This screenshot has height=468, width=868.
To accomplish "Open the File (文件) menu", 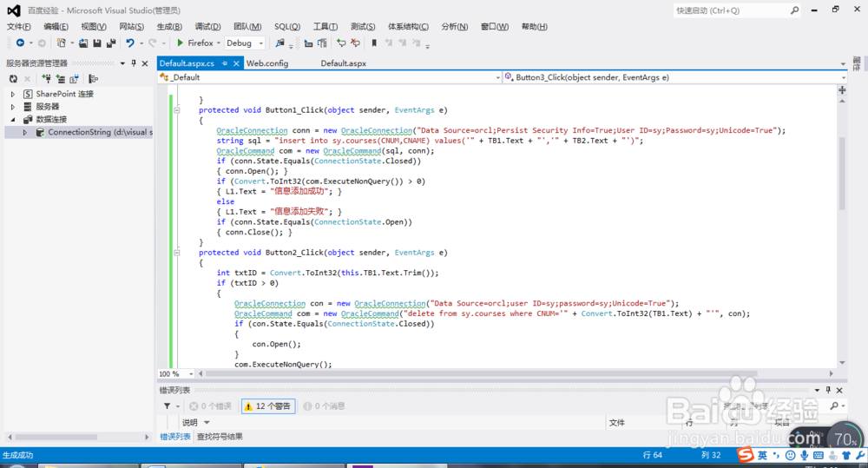I will click(19, 27).
